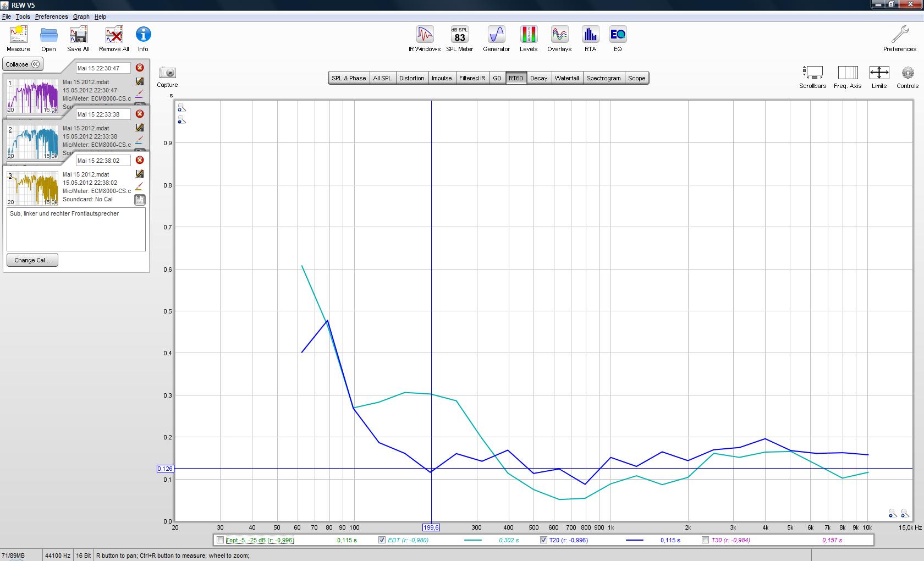Select measurement 2 blue thumbnail
The image size is (924, 561).
(x=32, y=142)
